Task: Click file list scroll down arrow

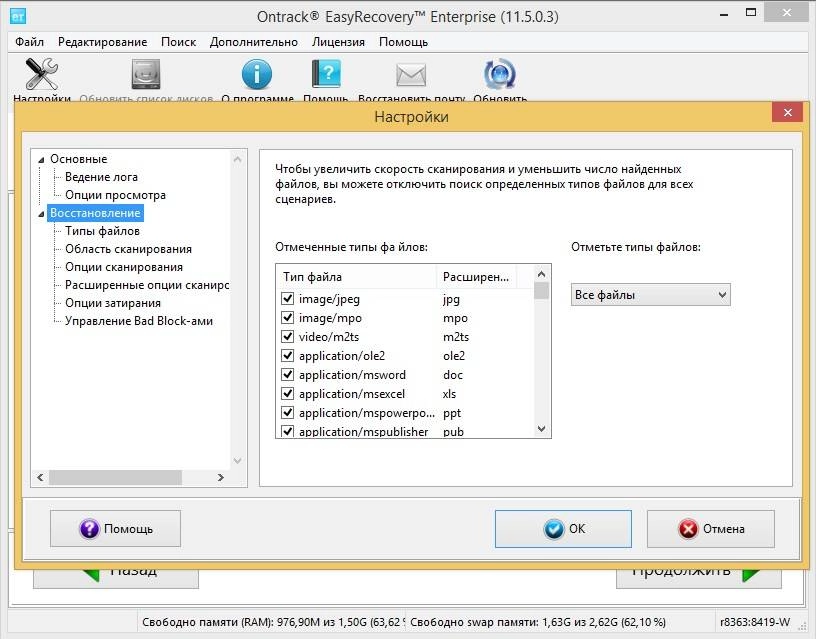Action: coord(541,429)
